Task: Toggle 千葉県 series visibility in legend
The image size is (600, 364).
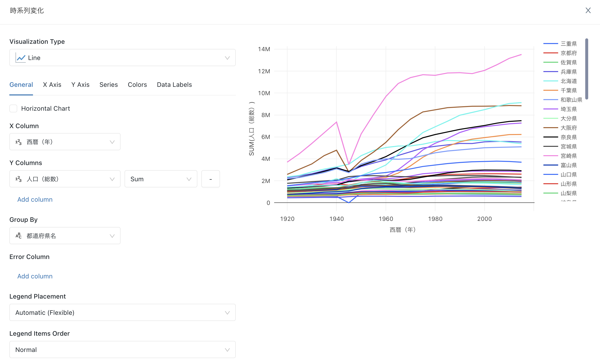Action: pos(568,91)
